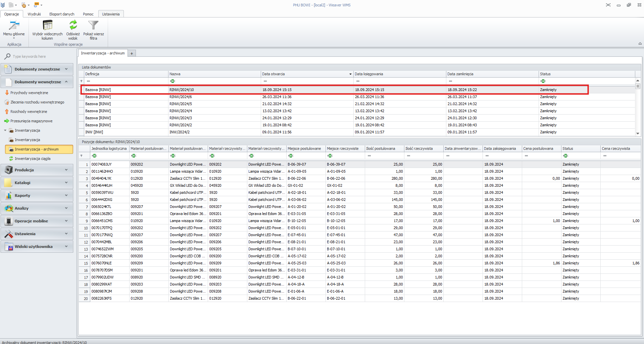Expand the Produkcja sidebar group
The height and width of the screenshot is (344, 644).
[x=37, y=170]
